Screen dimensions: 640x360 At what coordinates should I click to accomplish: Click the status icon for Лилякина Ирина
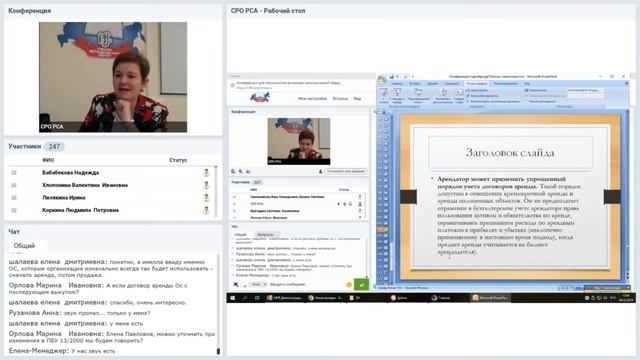click(206, 198)
